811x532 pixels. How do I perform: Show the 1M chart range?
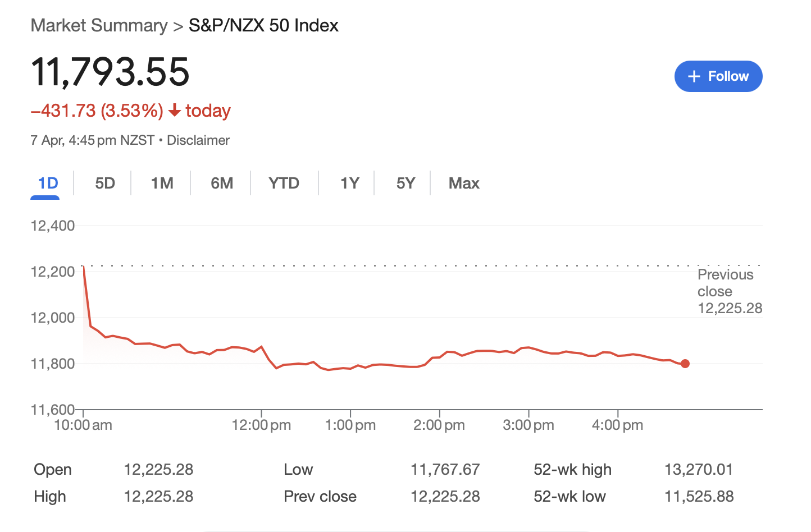point(162,184)
